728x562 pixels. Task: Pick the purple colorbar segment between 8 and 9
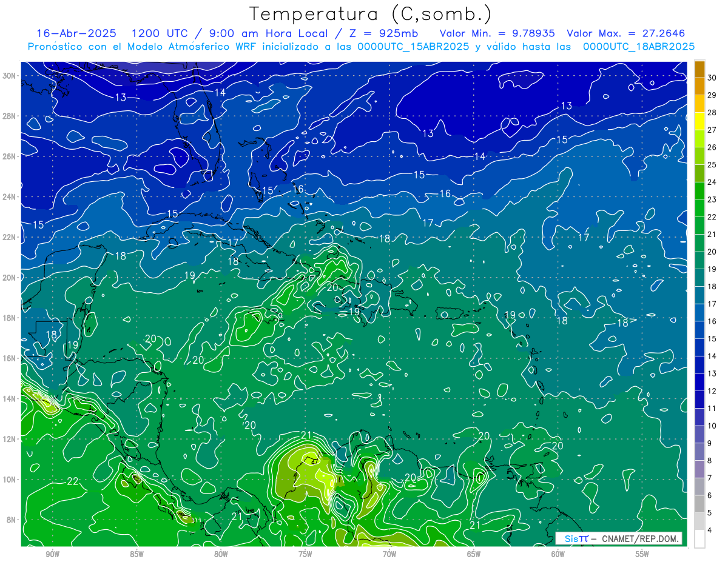[699, 452]
